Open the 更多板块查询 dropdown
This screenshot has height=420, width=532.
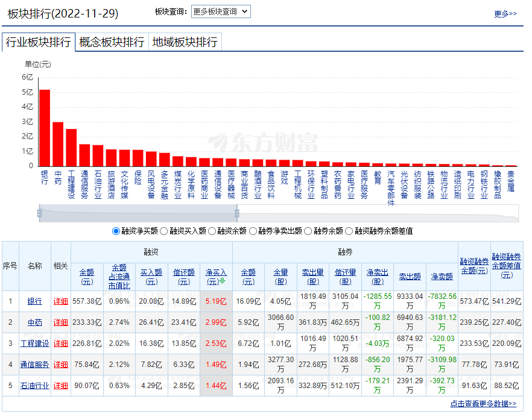[221, 11]
